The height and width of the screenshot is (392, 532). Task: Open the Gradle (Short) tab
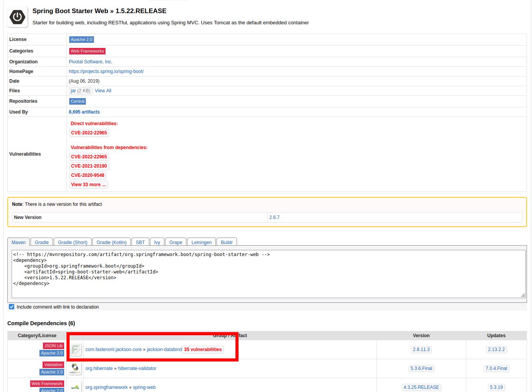tap(73, 242)
